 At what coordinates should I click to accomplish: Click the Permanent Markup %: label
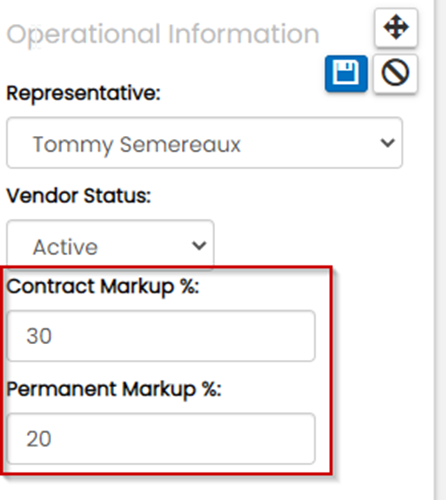(x=114, y=390)
